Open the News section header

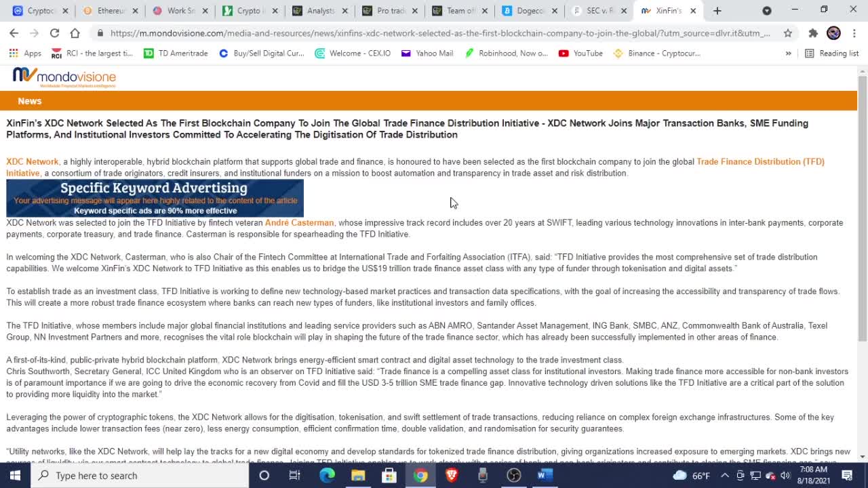pos(29,101)
